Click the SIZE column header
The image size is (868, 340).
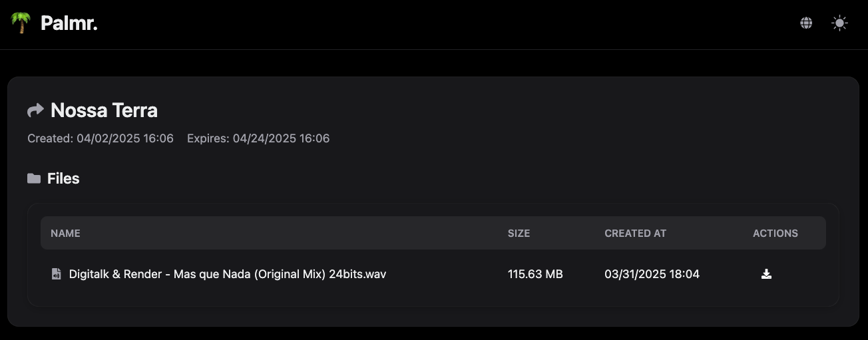pos(519,234)
